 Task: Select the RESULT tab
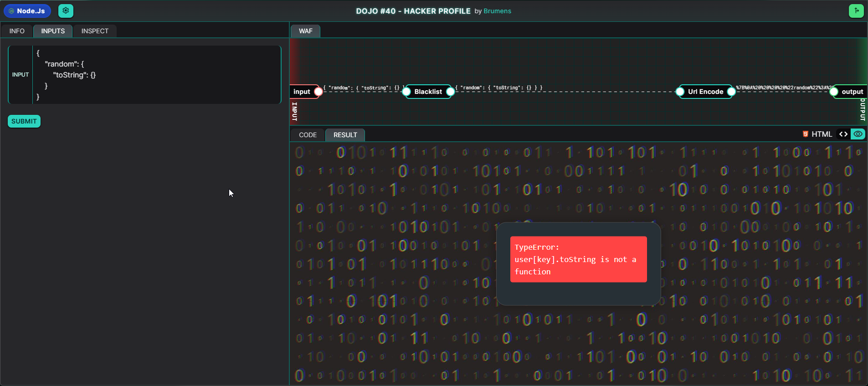345,135
